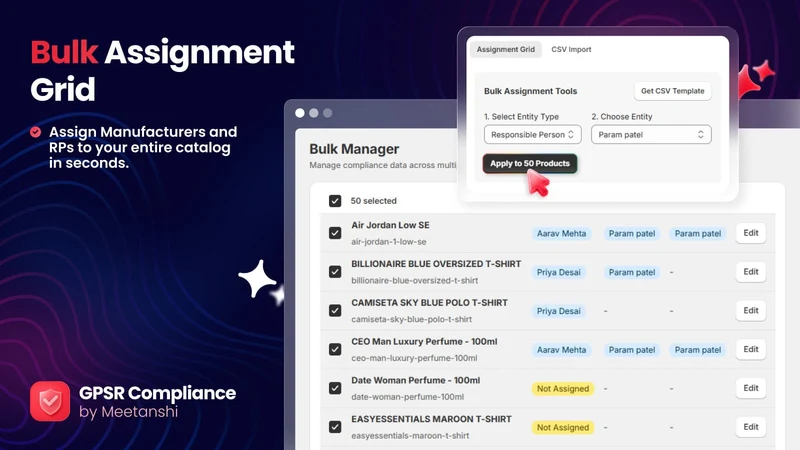This screenshot has width=800, height=450.
Task: Click last Param patel tag in CEO Man row
Action: click(x=697, y=350)
